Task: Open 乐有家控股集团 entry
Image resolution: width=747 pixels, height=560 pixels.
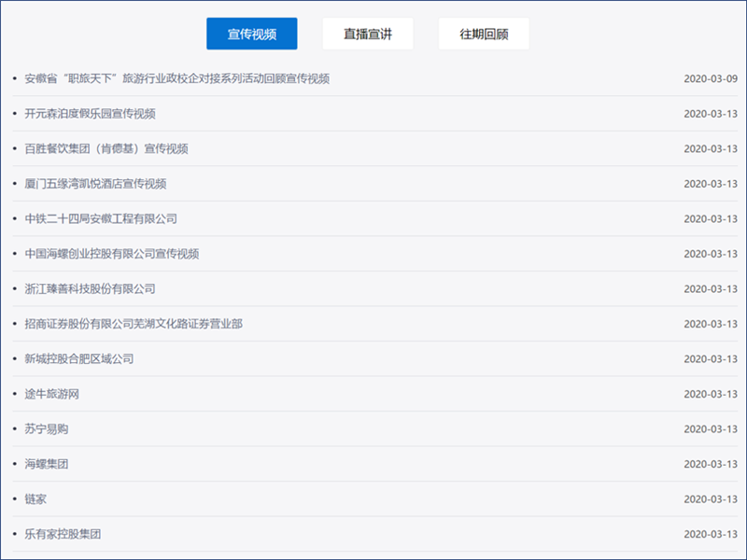Action: click(63, 534)
